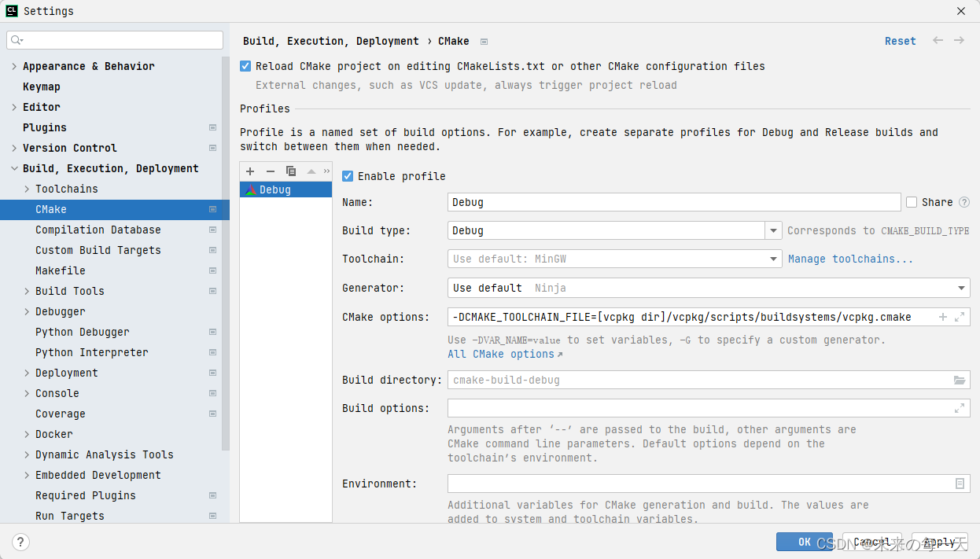Click the profile Name input field
980x559 pixels.
(674, 202)
